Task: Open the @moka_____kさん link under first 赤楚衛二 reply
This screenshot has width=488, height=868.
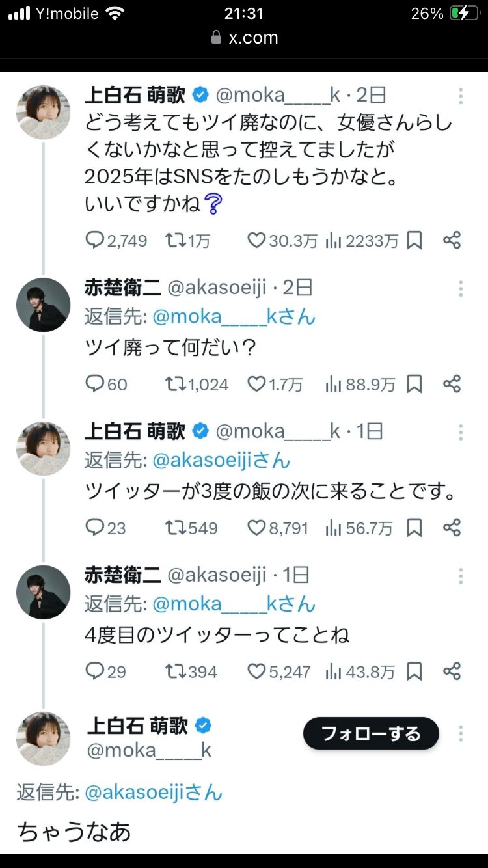Action: click(234, 317)
